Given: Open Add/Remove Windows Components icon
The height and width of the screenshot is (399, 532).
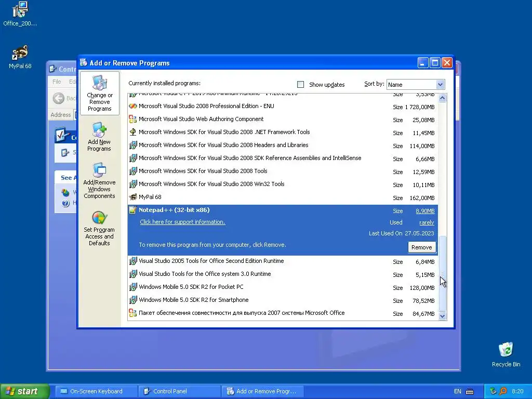Looking at the screenshot, I should [x=99, y=170].
